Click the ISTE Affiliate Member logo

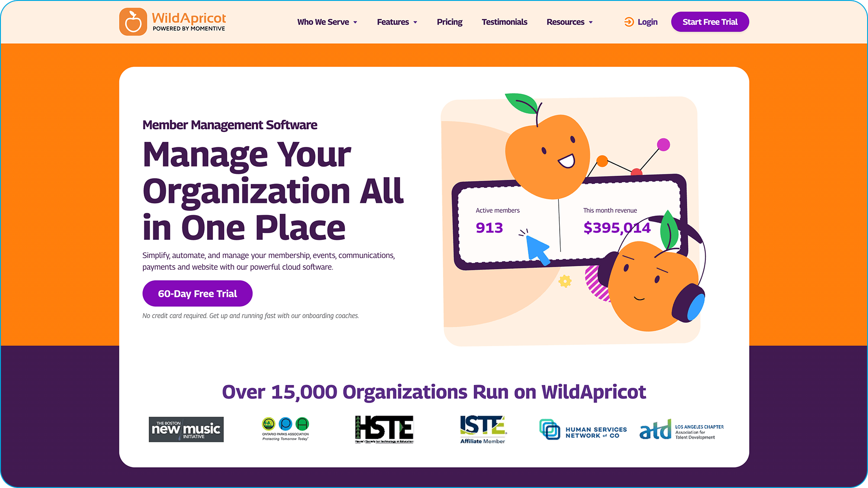pyautogui.click(x=483, y=429)
